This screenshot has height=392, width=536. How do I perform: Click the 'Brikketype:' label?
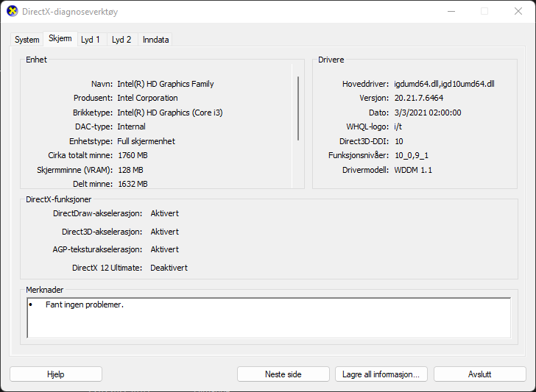coord(93,113)
